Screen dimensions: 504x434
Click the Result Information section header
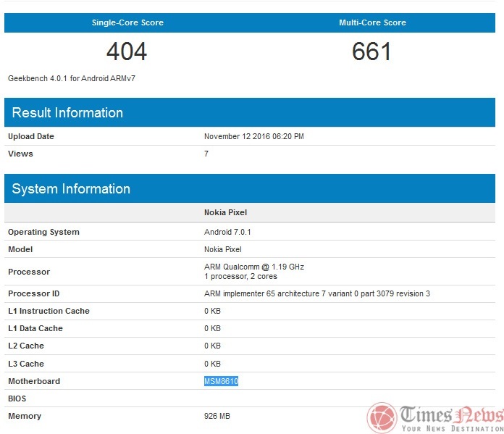(x=67, y=112)
